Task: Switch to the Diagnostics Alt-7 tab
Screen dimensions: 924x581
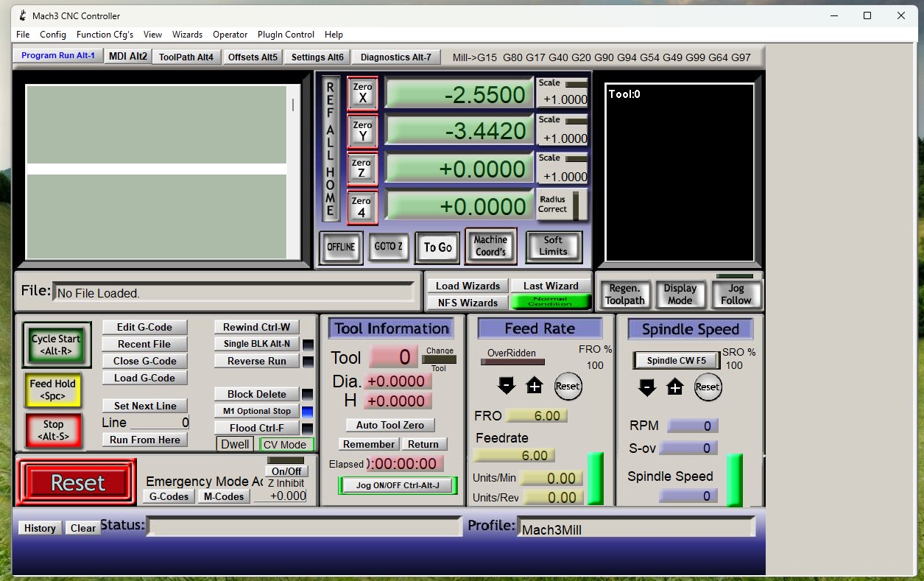Action: pyautogui.click(x=396, y=57)
